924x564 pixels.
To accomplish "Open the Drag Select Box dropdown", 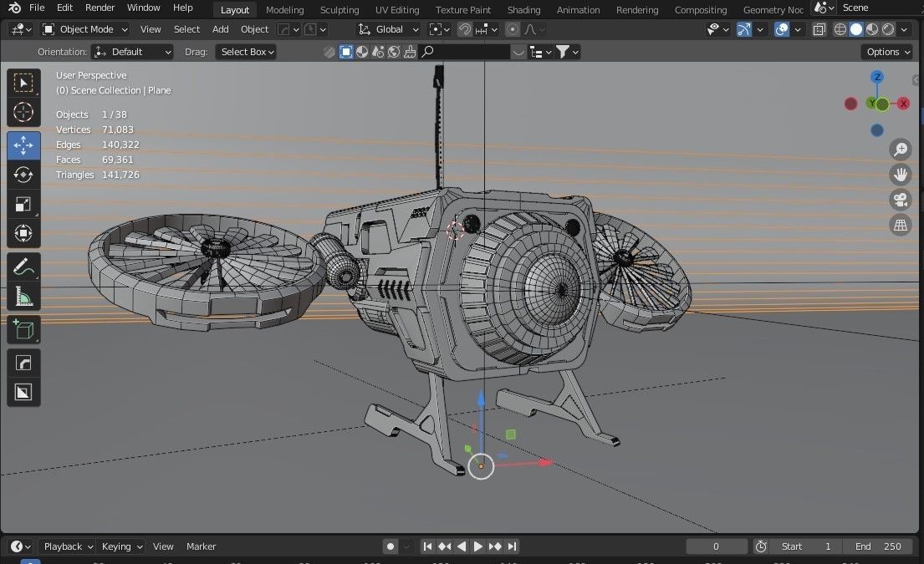I will [x=247, y=52].
